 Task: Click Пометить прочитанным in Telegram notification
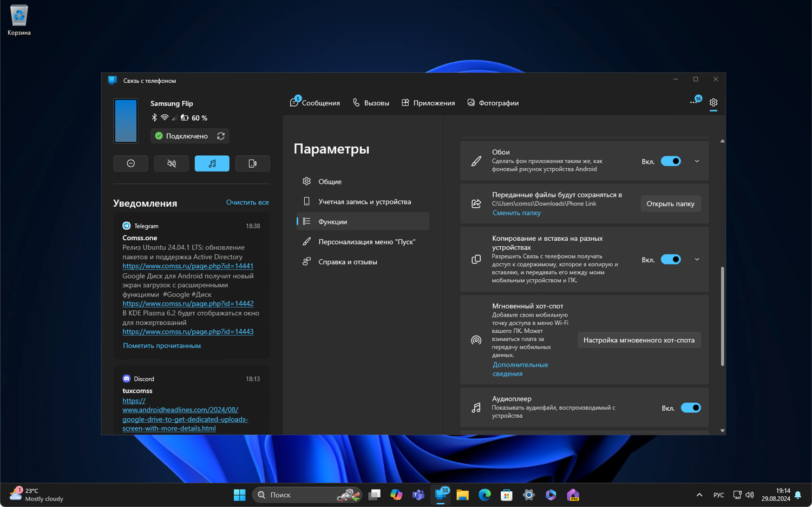(162, 345)
